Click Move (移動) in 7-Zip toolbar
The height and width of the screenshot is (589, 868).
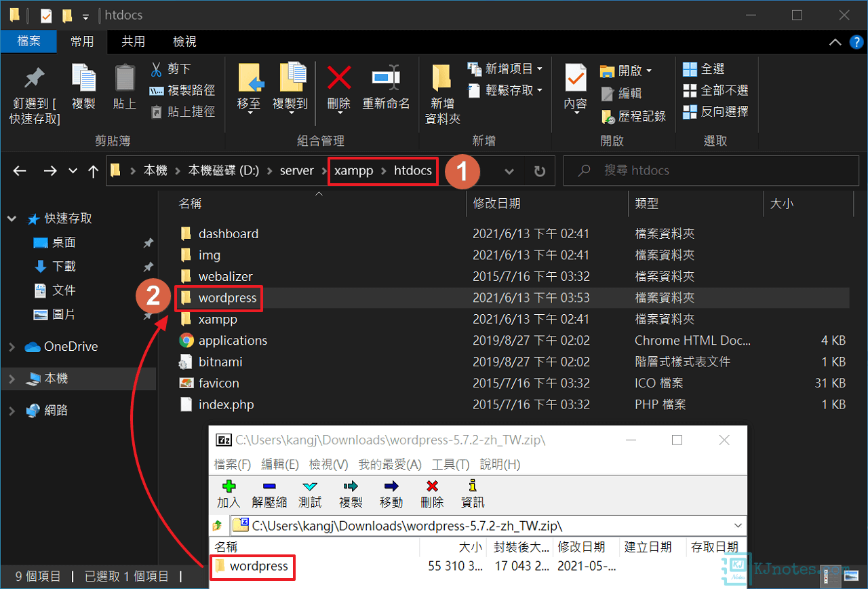[391, 493]
